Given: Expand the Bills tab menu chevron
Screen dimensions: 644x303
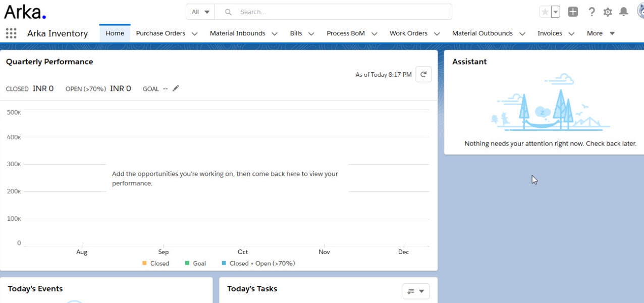Looking at the screenshot, I should [x=311, y=34].
